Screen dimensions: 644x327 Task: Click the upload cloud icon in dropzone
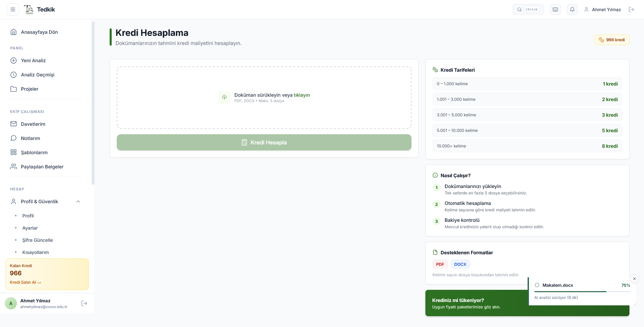pos(224,97)
